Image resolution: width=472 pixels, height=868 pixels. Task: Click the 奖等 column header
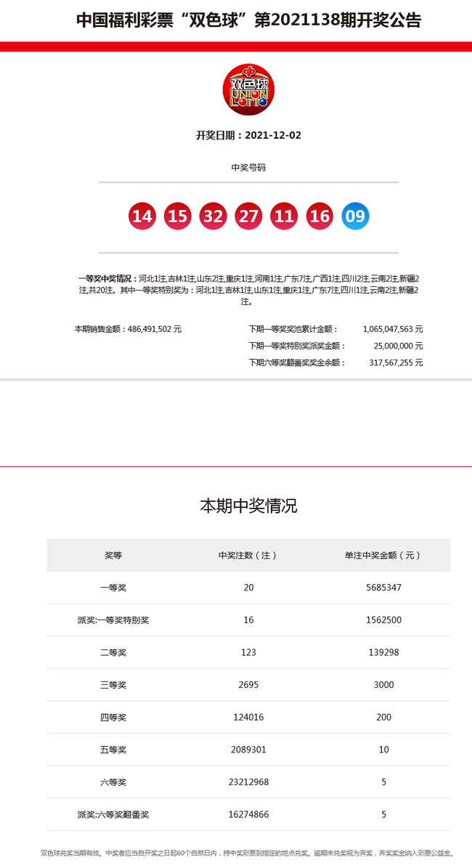pos(113,555)
